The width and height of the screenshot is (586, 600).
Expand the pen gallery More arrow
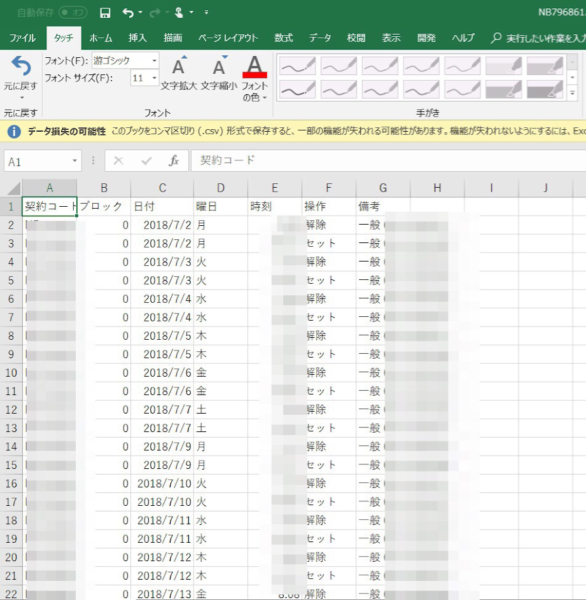[x=572, y=93]
